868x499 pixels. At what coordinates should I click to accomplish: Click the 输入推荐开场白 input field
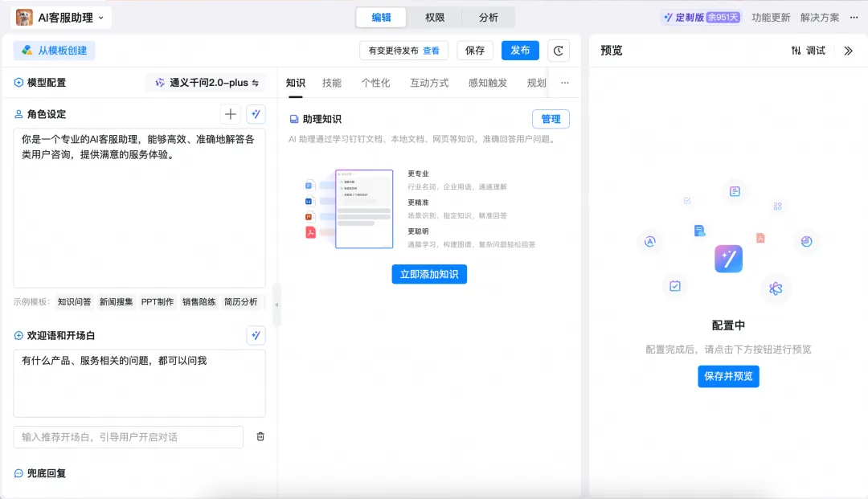128,437
